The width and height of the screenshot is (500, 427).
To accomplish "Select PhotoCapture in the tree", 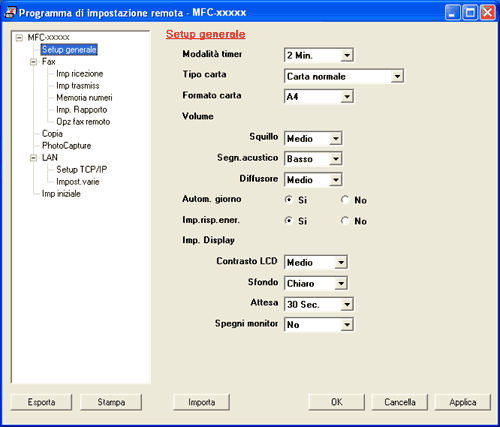I will pos(66,146).
